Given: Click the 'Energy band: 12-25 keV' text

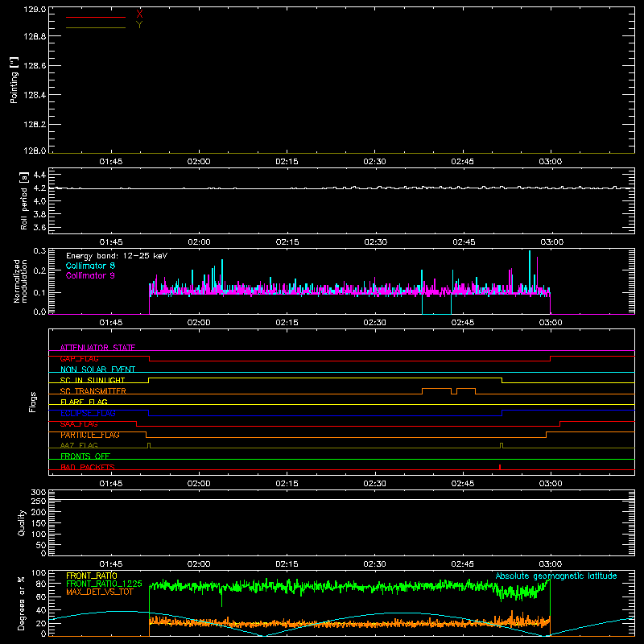Looking at the screenshot, I should tap(117, 256).
